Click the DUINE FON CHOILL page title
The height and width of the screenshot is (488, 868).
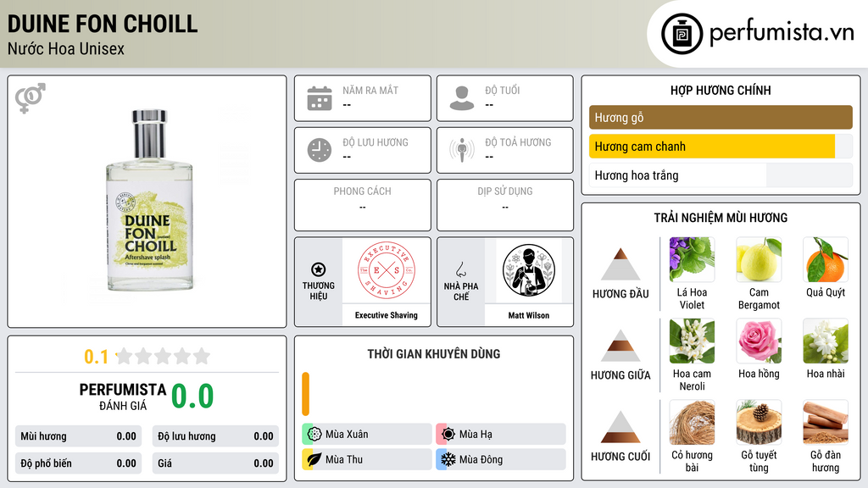point(103,24)
